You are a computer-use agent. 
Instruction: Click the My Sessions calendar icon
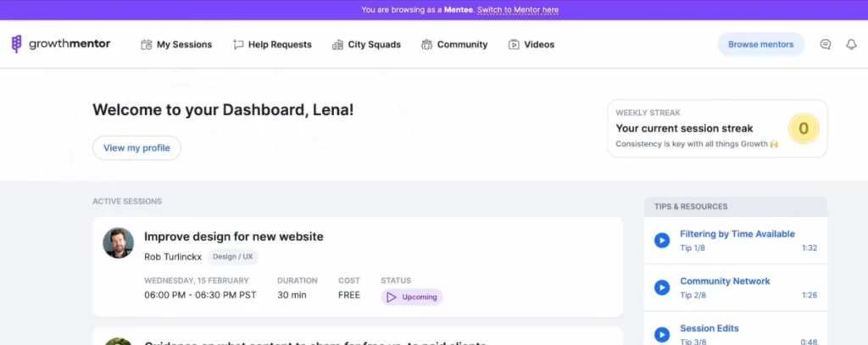point(146,45)
